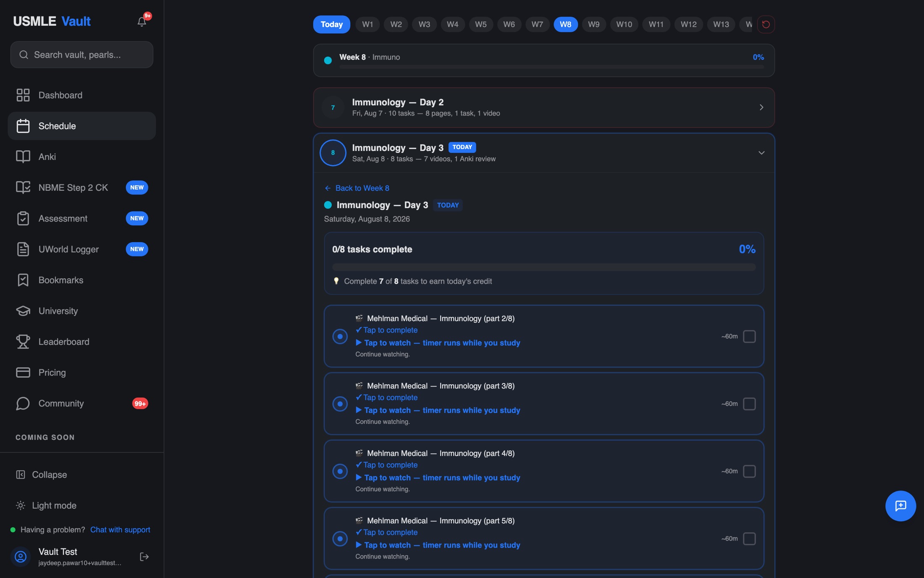Open the floating feedback chat button
Viewport: 924px width, 578px height.
pyautogui.click(x=900, y=506)
